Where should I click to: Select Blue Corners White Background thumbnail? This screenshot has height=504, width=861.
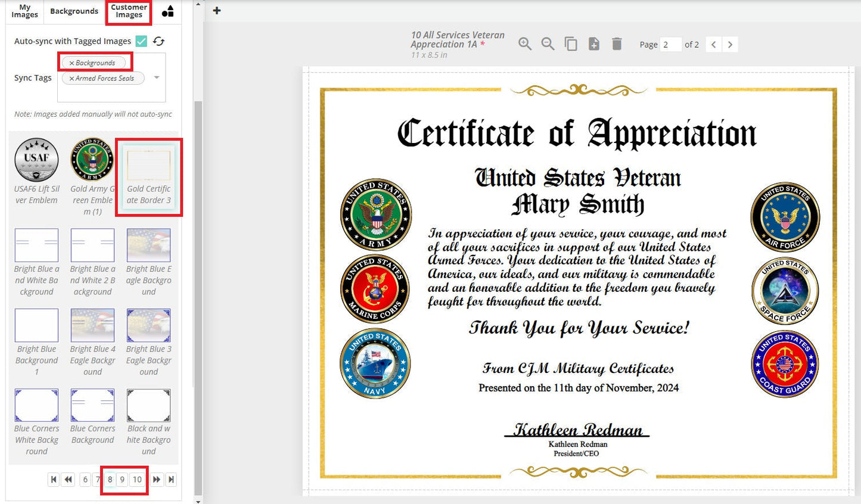pyautogui.click(x=36, y=405)
